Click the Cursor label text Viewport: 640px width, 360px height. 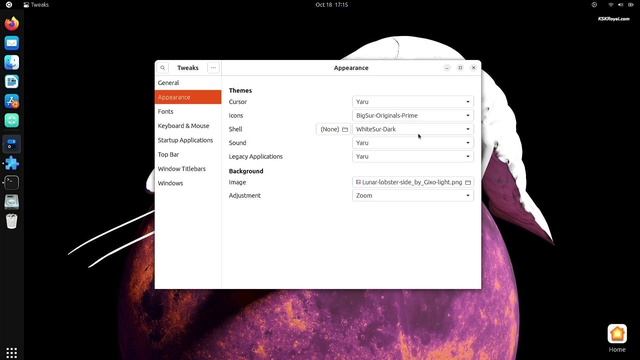(x=238, y=102)
